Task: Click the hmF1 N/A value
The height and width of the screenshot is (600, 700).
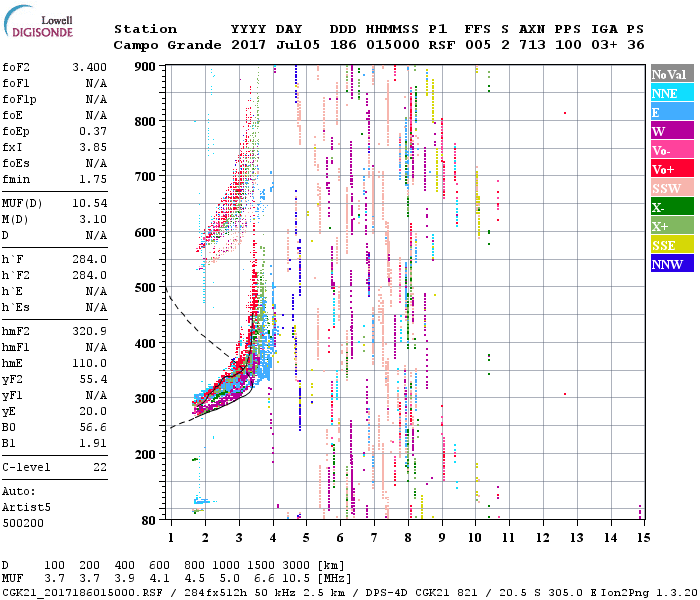Action: pyautogui.click(x=96, y=347)
